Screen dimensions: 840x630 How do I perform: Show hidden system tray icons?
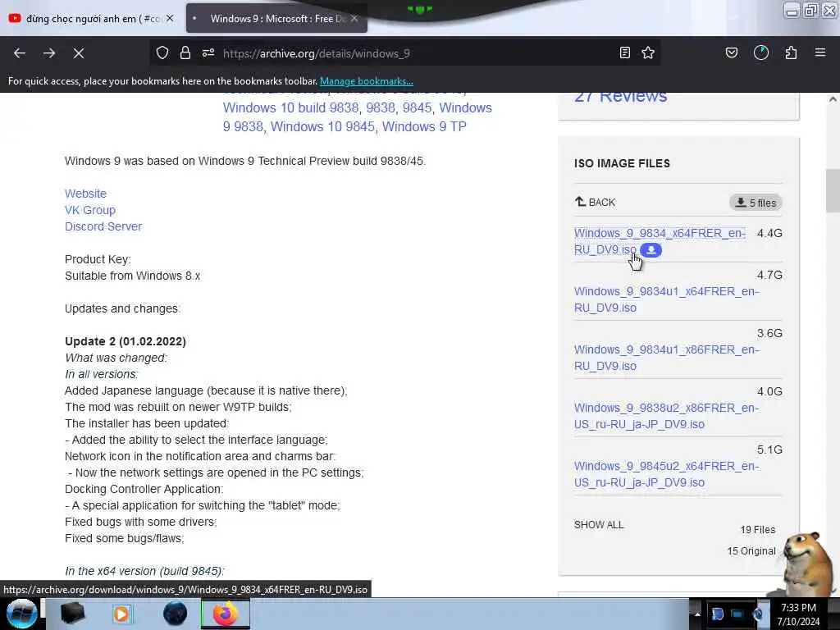tap(697, 614)
